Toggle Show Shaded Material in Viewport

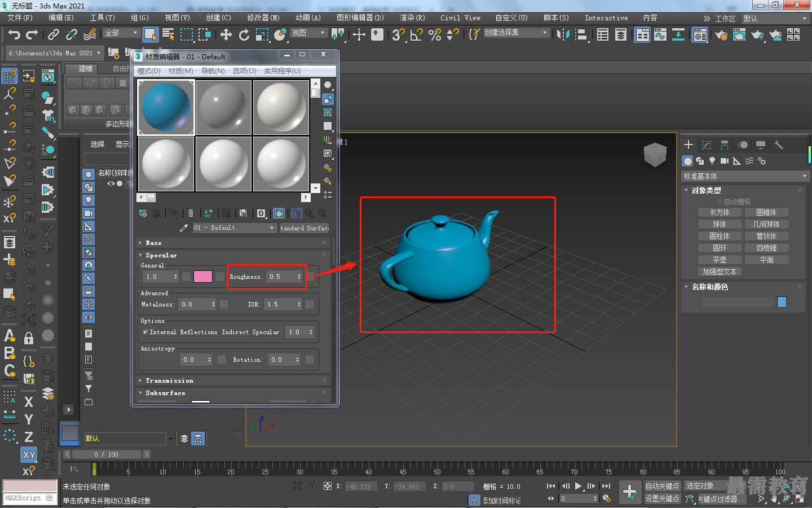point(279,213)
